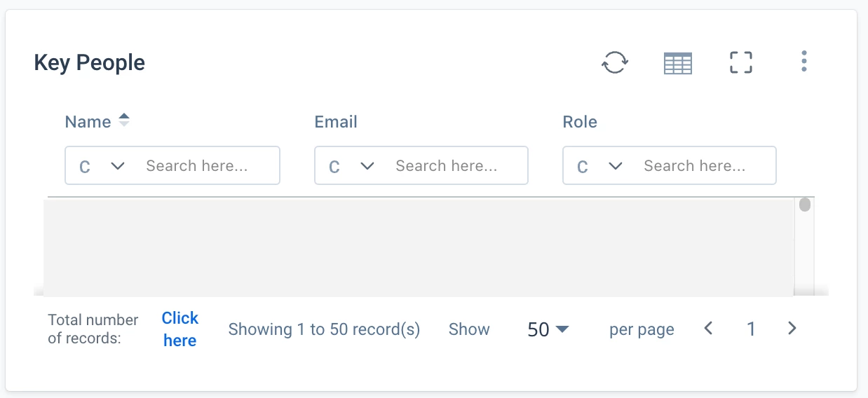Open the 50 per page dropdown
Screen dimensions: 868x398
548,329
